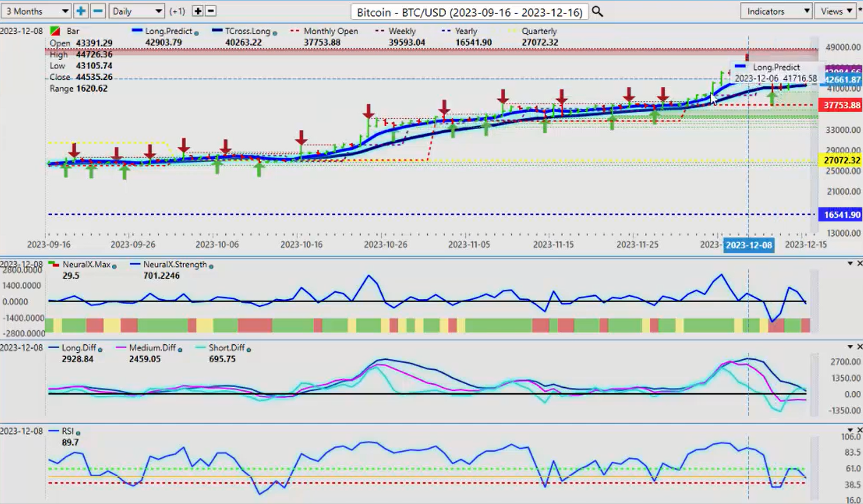Open NeuralX.Strength settings dot
This screenshot has height=504, width=863.
click(x=212, y=266)
